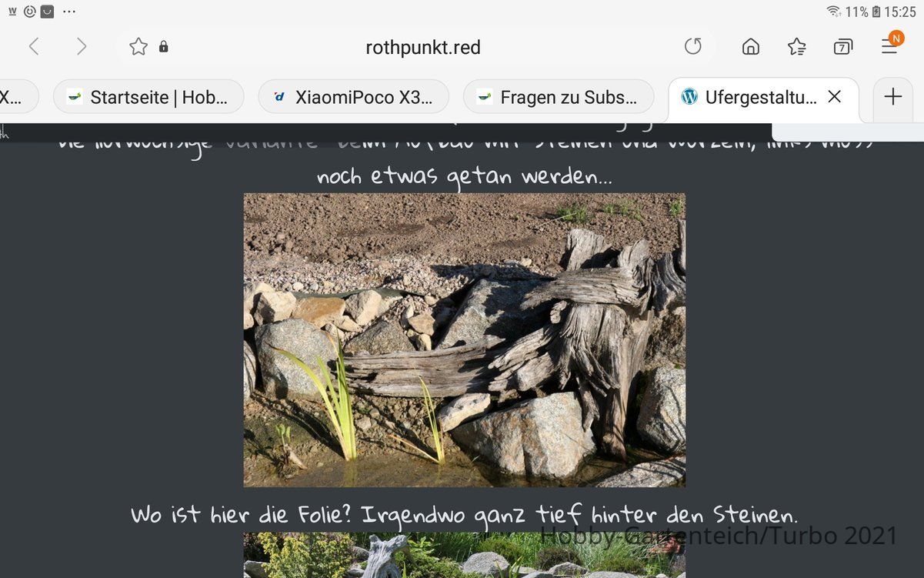924x578 pixels.
Task: Go back to the previous page
Action: pyautogui.click(x=34, y=47)
